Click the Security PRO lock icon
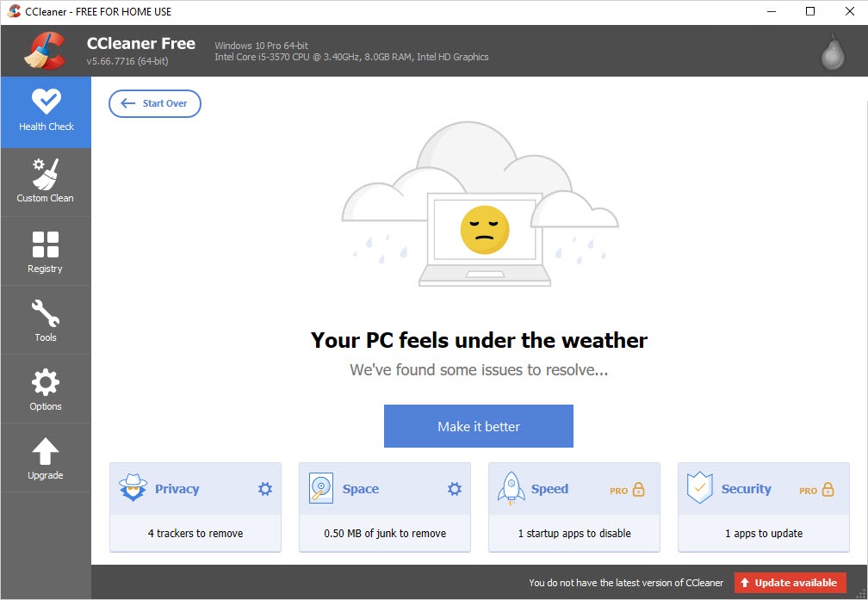The height and width of the screenshot is (600, 868). [828, 489]
